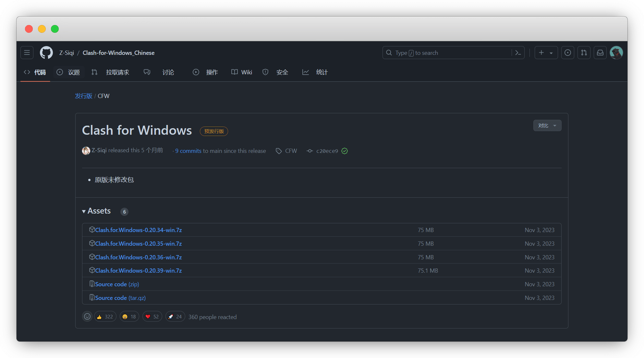Open the pull requests icon in header

(x=584, y=53)
